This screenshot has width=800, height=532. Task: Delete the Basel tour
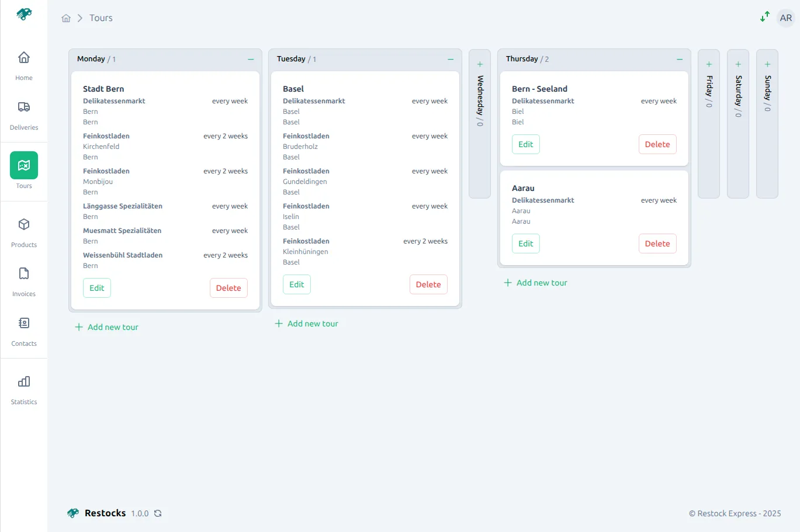coord(428,284)
